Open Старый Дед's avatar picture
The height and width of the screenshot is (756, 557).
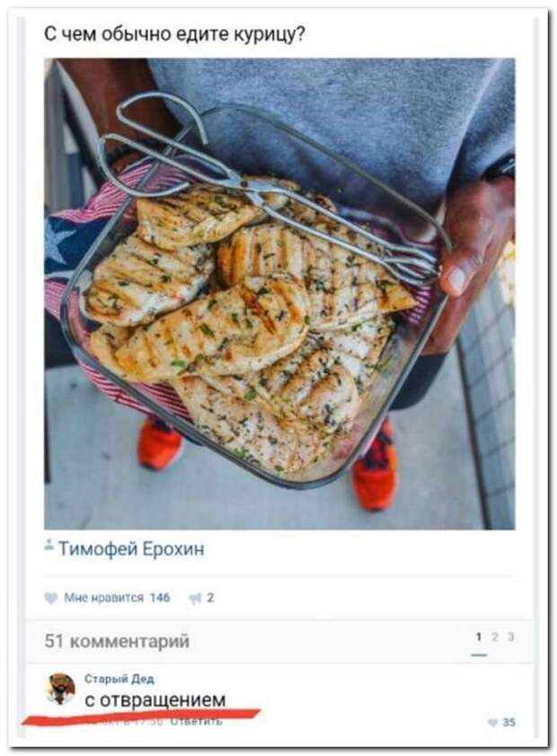pyautogui.click(x=60, y=689)
